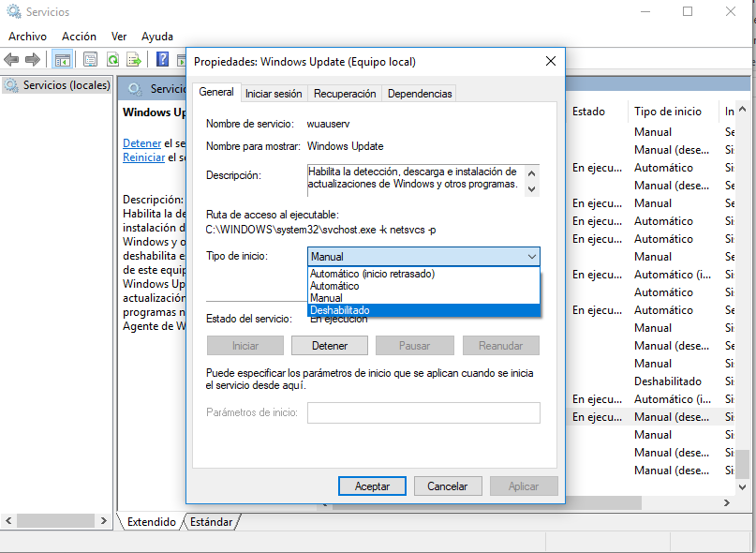The height and width of the screenshot is (553, 756).
Task: Select wuauserv service name text
Action: 328,124
